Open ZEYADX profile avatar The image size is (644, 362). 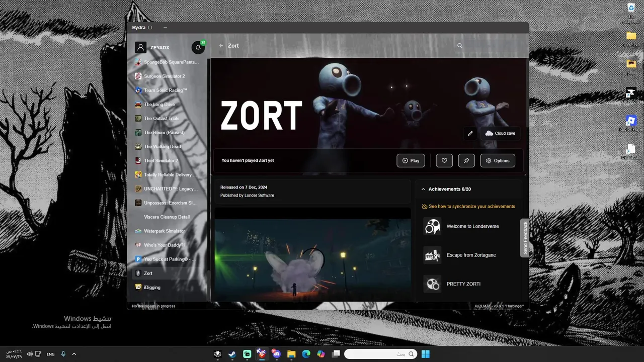pos(140,47)
